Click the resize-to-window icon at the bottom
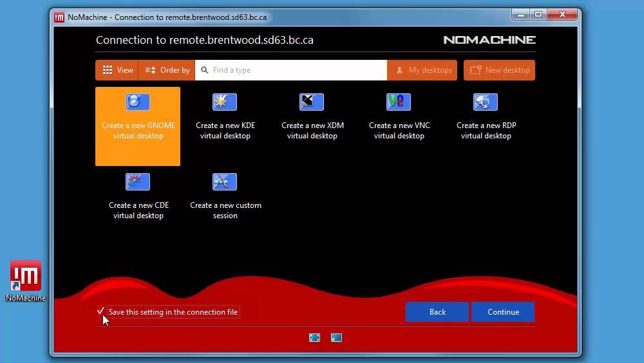The image size is (644, 363). [336, 337]
